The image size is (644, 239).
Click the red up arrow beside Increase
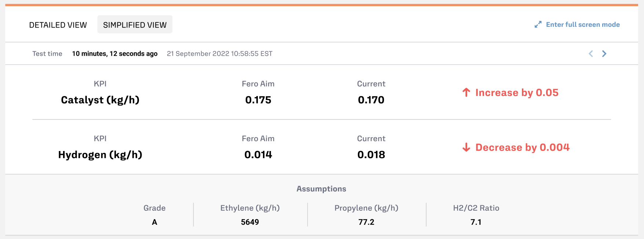466,92
